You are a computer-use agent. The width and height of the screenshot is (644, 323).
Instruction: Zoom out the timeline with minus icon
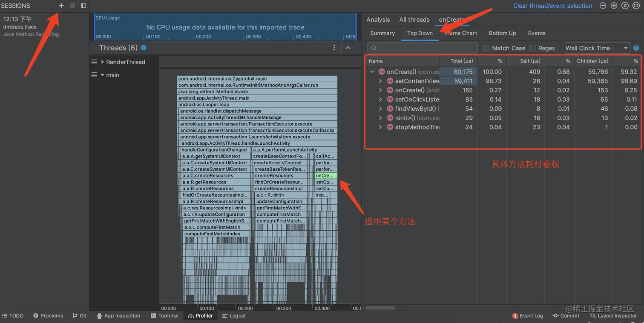[603, 6]
